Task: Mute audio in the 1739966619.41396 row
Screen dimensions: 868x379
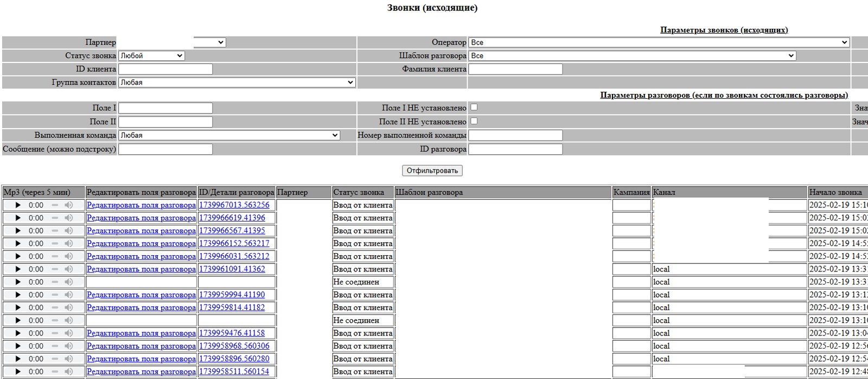Action: 69,218
